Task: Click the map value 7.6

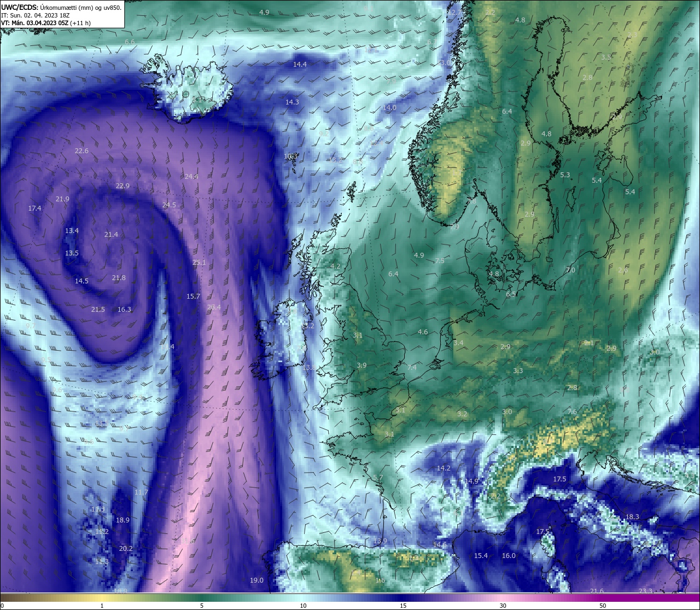Action: [572, 412]
